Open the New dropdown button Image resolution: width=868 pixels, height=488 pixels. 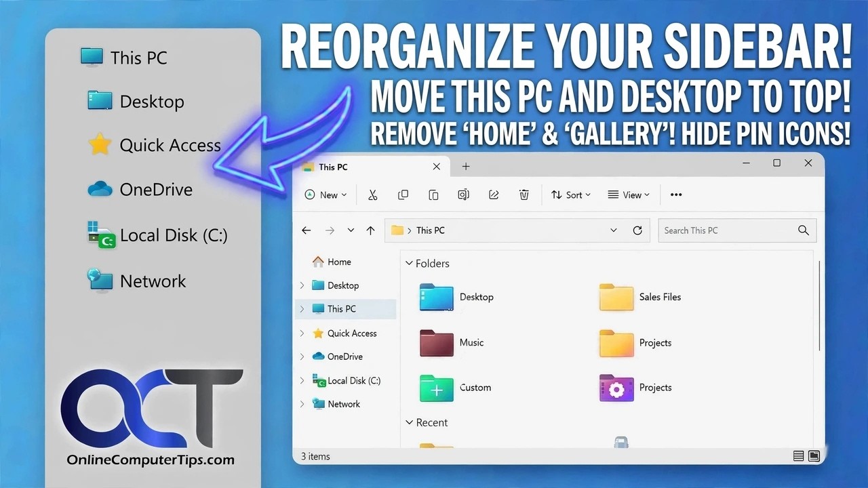[325, 195]
